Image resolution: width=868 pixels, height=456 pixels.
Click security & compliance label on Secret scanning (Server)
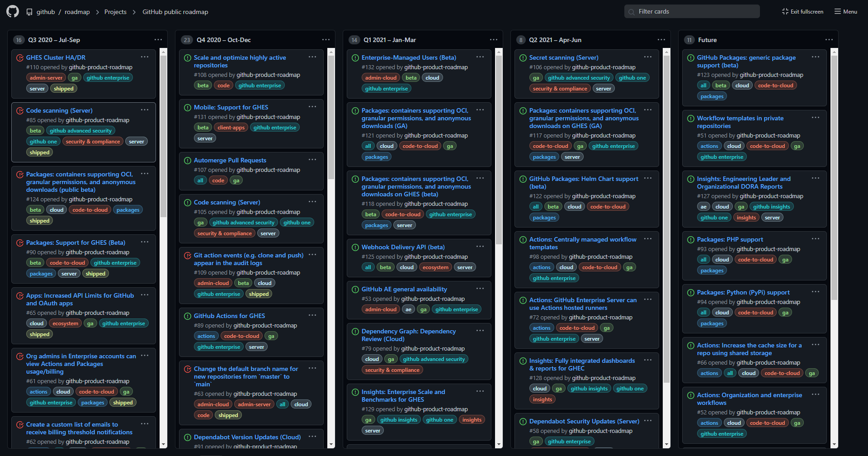point(560,89)
